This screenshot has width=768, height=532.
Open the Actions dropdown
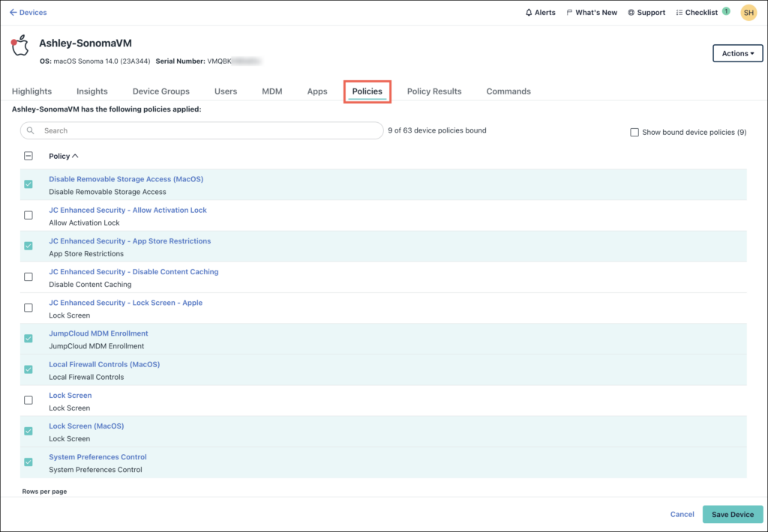737,53
